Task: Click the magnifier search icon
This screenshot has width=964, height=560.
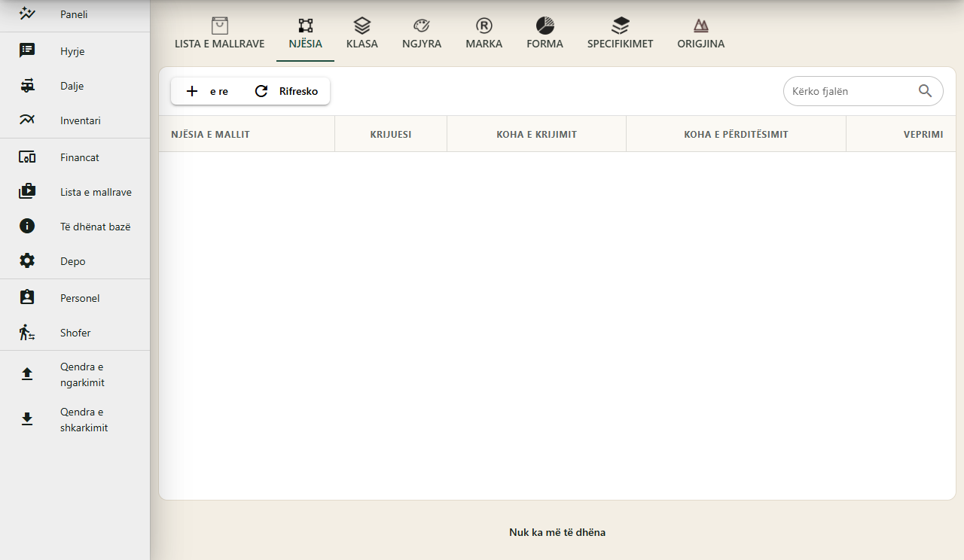Action: (x=926, y=91)
